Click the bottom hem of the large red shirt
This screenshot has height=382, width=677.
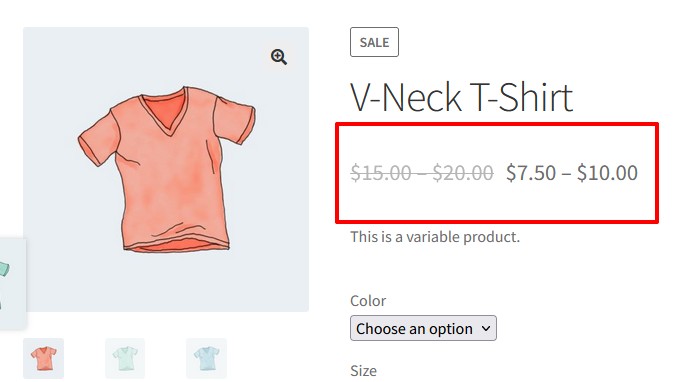pyautogui.click(x=176, y=245)
